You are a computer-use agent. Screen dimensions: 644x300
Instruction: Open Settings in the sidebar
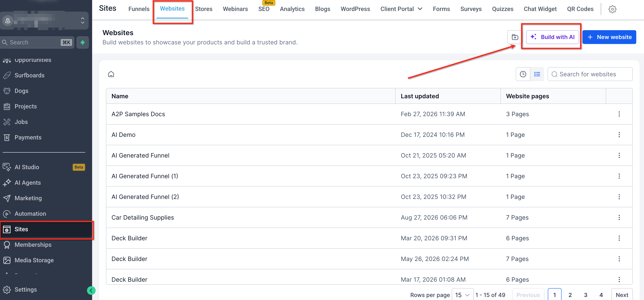(25, 289)
